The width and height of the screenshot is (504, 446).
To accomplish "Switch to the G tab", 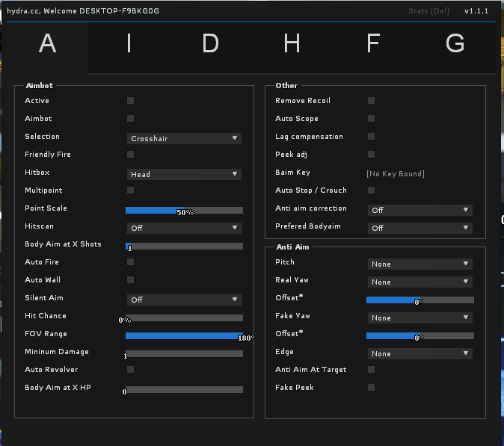I will 455,45.
